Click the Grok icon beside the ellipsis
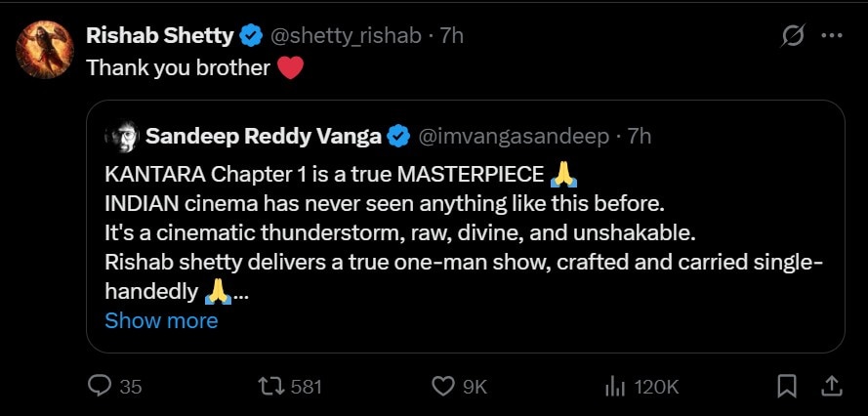The image size is (868, 416). click(794, 36)
